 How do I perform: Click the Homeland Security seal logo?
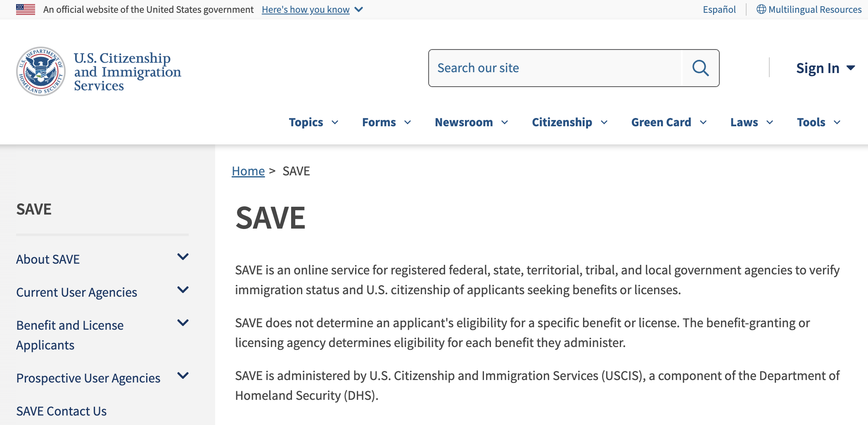click(40, 71)
